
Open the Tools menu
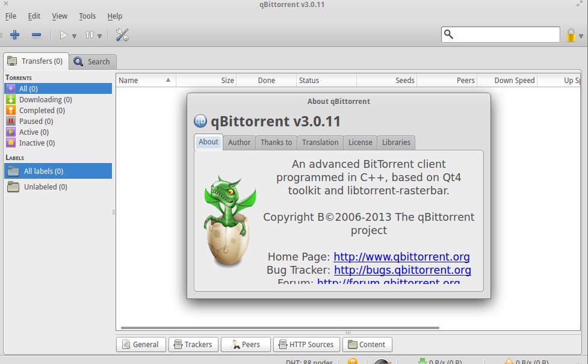(x=87, y=16)
